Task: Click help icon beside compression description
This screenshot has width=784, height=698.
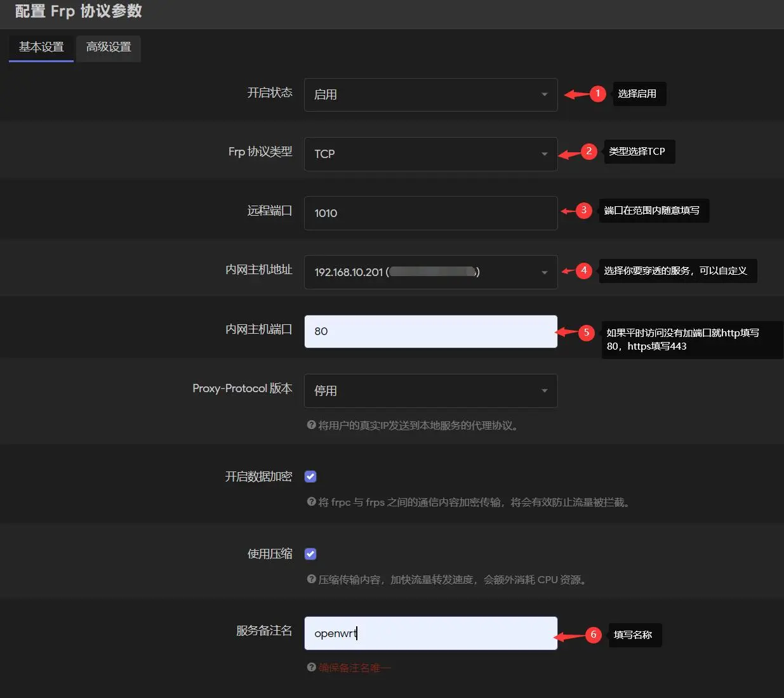Action: pyautogui.click(x=311, y=579)
